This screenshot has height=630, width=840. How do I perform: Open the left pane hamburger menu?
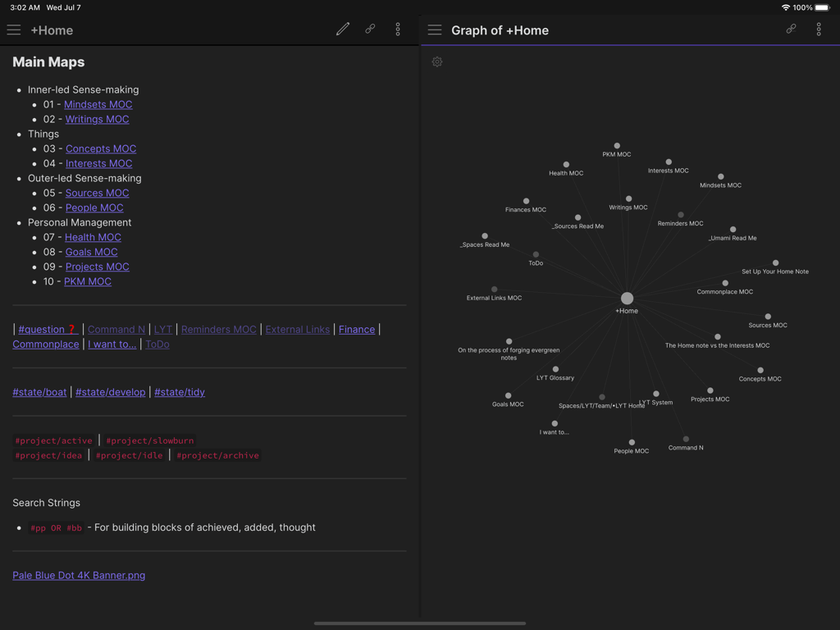(x=14, y=30)
